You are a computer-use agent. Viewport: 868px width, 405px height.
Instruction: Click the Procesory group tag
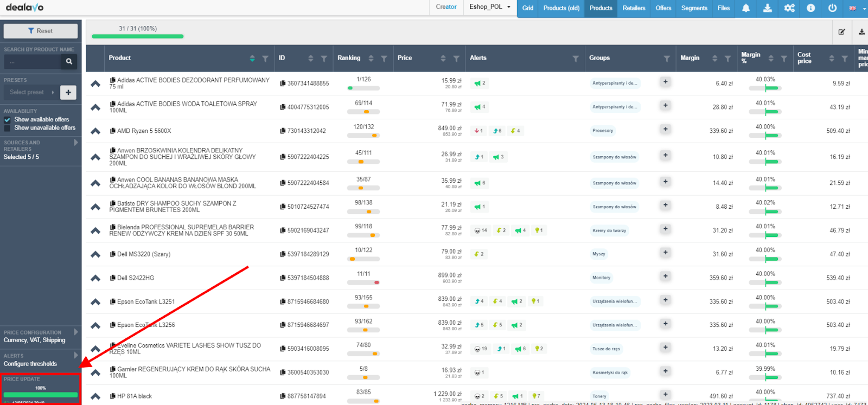(603, 131)
